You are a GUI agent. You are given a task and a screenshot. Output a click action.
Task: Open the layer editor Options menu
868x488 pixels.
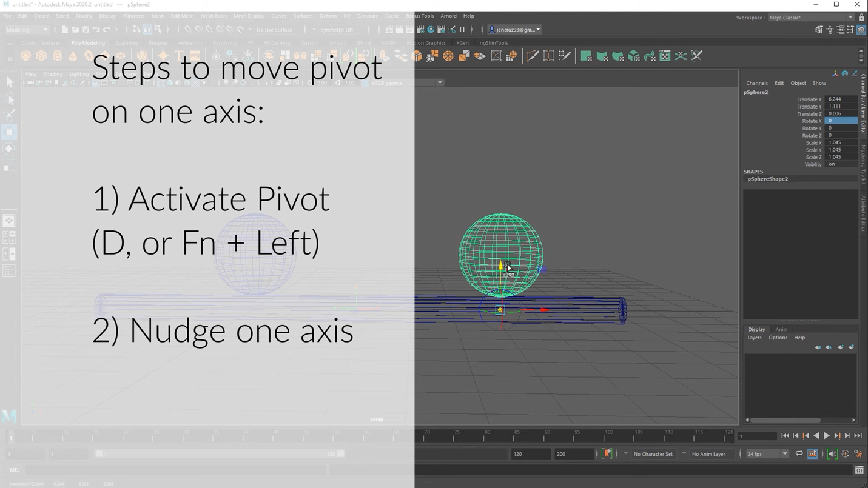coord(778,338)
